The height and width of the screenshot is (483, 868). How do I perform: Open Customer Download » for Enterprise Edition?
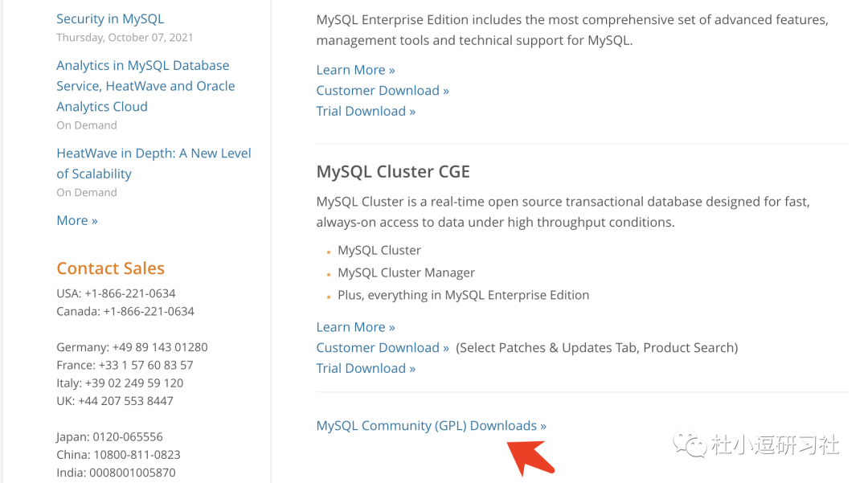point(383,91)
